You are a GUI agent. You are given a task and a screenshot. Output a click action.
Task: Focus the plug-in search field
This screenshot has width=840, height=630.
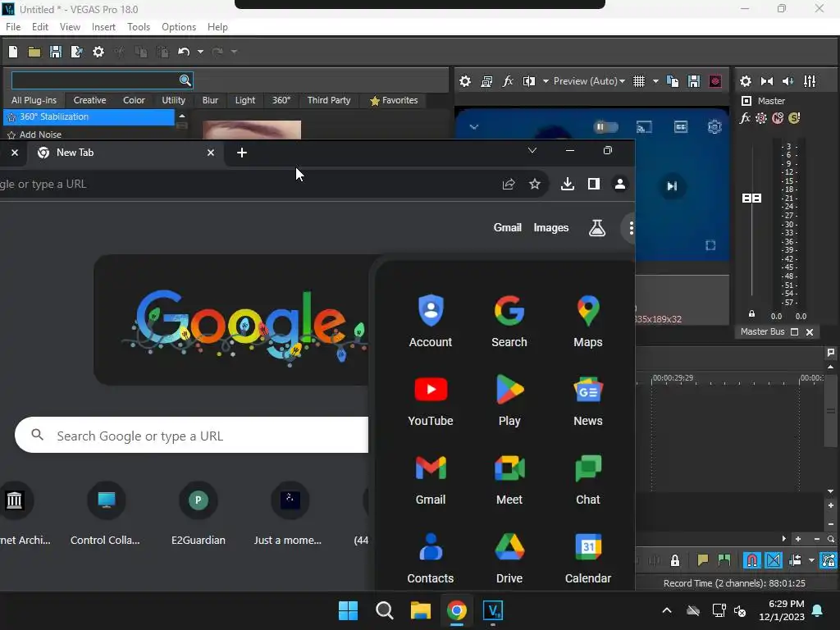point(95,80)
